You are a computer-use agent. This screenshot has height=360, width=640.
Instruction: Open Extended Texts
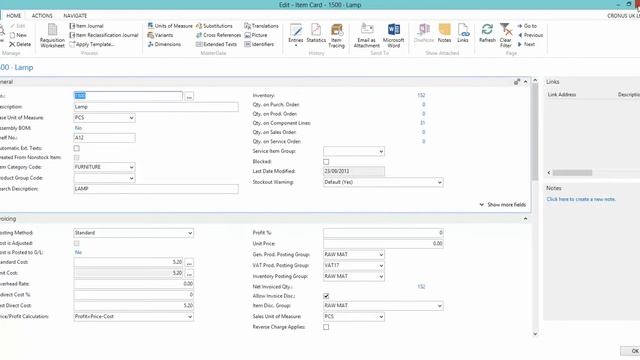point(216,44)
